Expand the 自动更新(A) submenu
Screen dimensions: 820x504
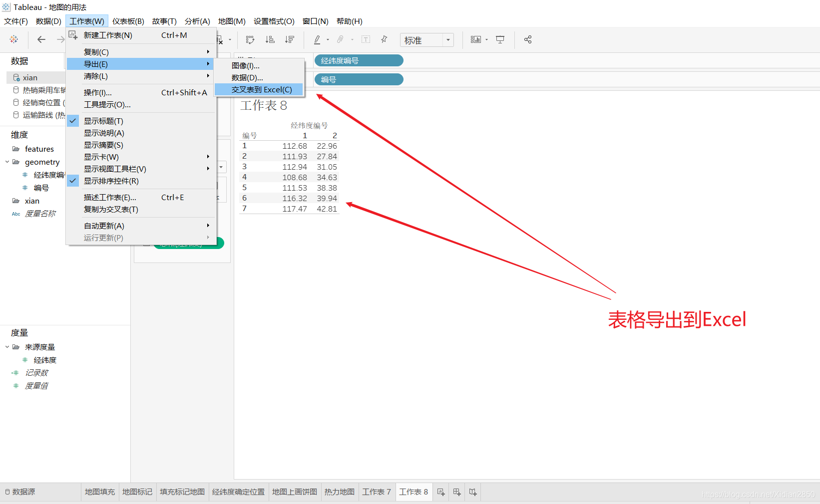[x=141, y=226]
